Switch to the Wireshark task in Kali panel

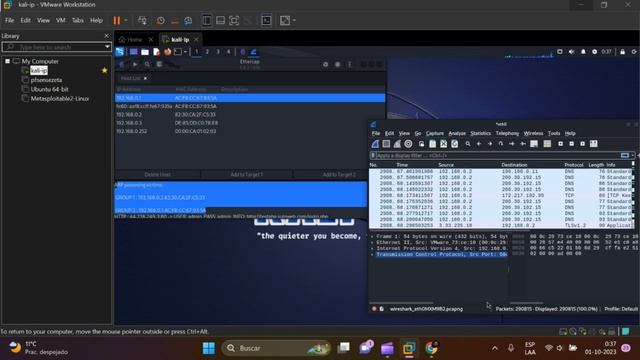point(253,52)
